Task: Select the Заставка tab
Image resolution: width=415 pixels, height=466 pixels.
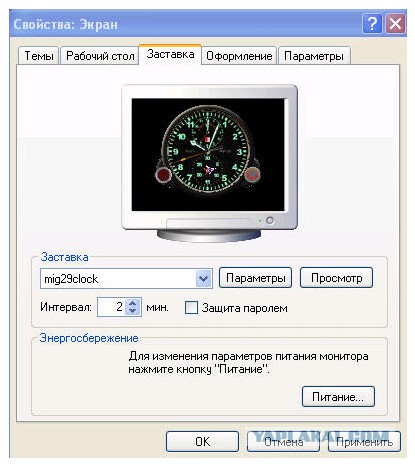Action: (x=170, y=54)
